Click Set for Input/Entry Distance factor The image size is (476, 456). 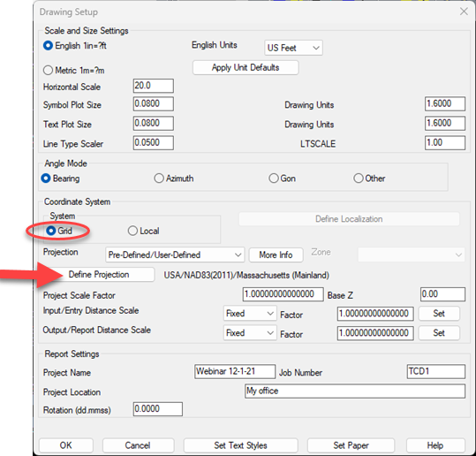(x=439, y=314)
